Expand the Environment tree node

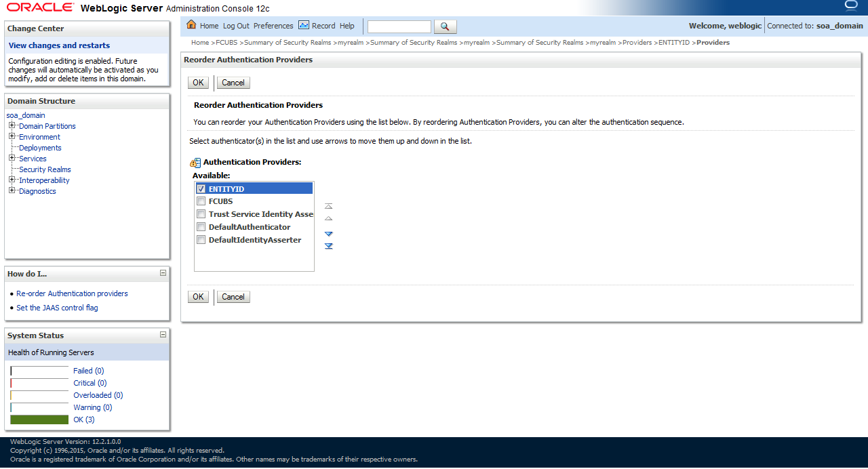(12, 136)
